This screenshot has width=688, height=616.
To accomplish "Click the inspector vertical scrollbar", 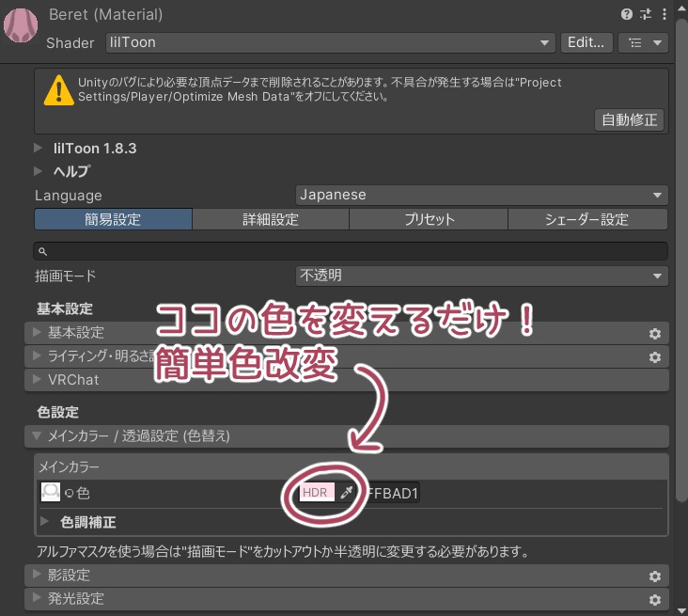I will [681, 259].
